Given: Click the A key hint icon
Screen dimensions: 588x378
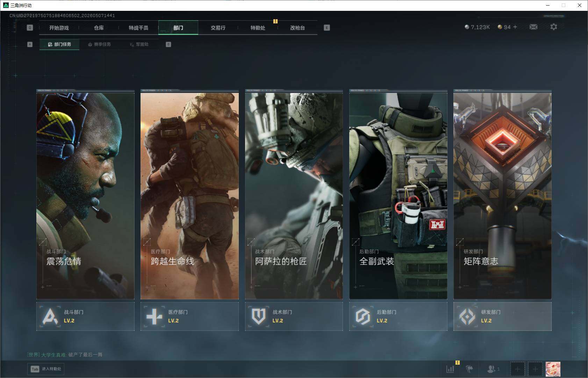Looking at the screenshot, I should (30, 44).
